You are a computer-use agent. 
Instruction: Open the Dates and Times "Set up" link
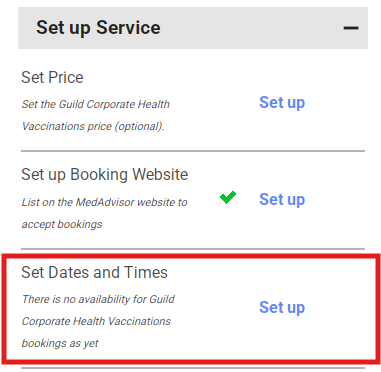[282, 307]
